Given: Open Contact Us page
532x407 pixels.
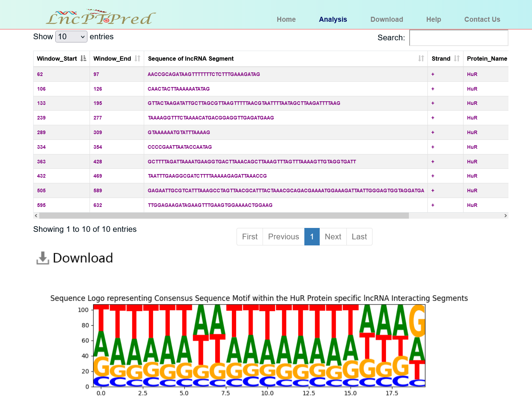Looking at the screenshot, I should click(x=482, y=19).
